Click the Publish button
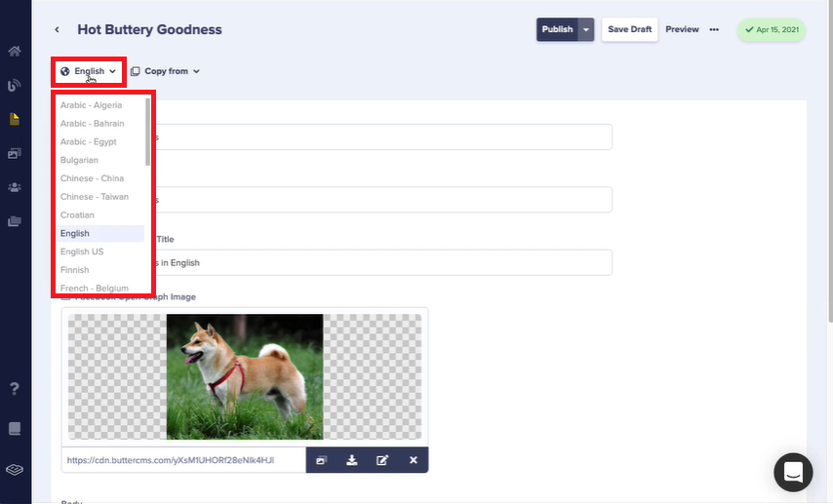This screenshot has height=504, width=833. (557, 29)
